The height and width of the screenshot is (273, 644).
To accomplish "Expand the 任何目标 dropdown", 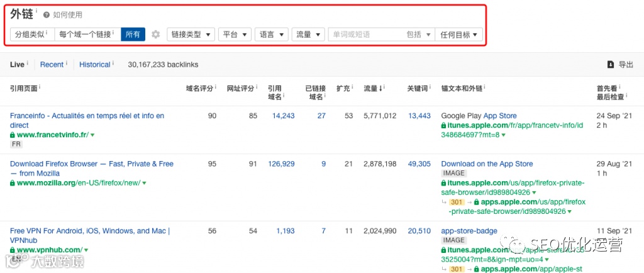I will 458,35.
